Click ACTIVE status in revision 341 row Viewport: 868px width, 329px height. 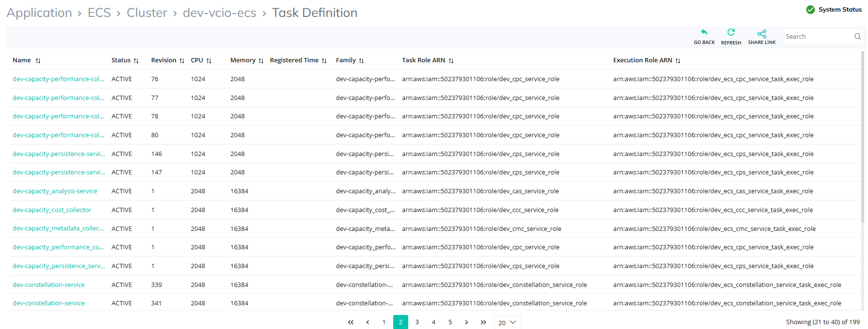[x=122, y=303]
